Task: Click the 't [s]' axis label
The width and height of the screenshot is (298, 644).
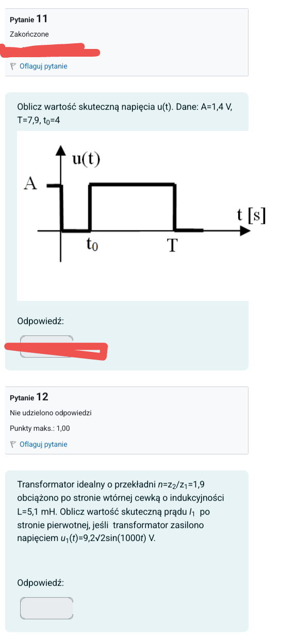Action: point(251,215)
